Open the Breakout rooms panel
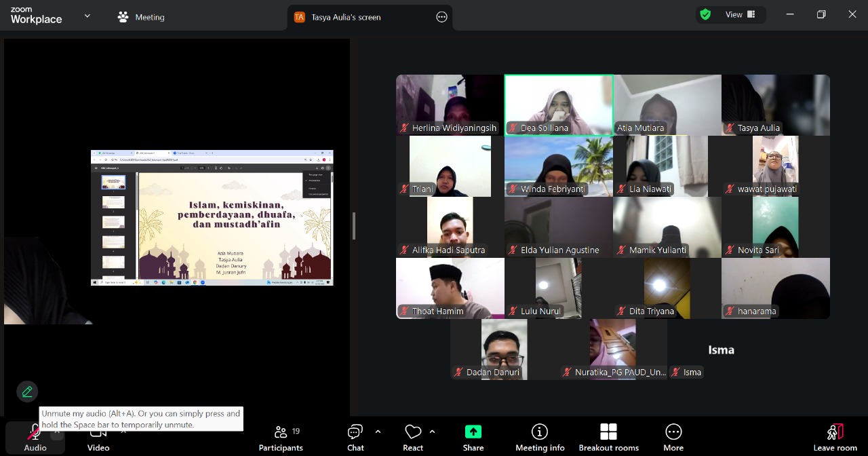868x456 pixels. (608, 438)
